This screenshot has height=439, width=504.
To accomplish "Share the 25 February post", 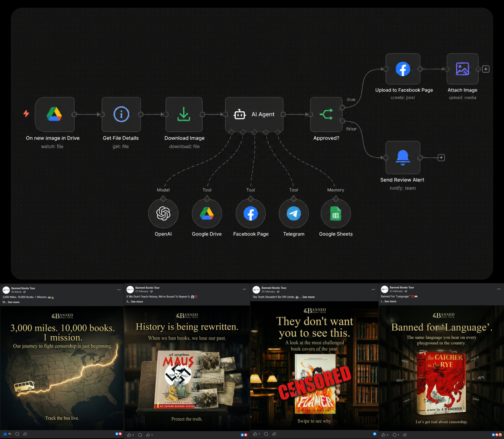I will 274,434.
